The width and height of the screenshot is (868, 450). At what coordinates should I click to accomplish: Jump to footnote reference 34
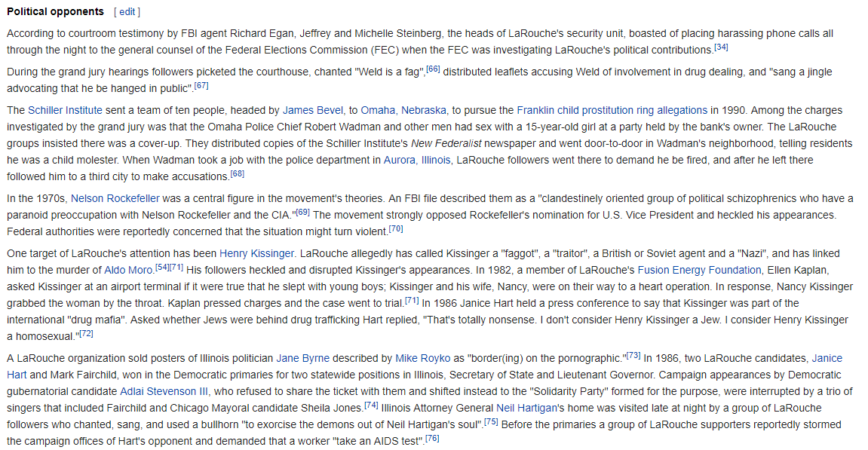coord(721,47)
